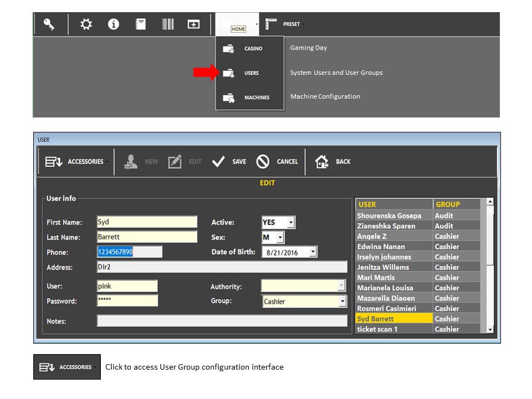Open the Date of Birth picker

313,252
